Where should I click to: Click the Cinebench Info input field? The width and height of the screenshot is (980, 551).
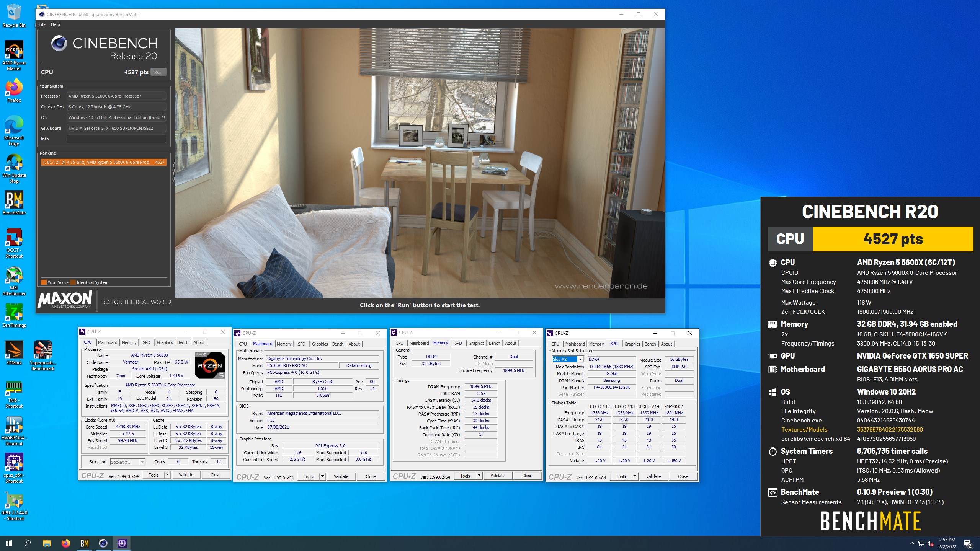point(116,139)
